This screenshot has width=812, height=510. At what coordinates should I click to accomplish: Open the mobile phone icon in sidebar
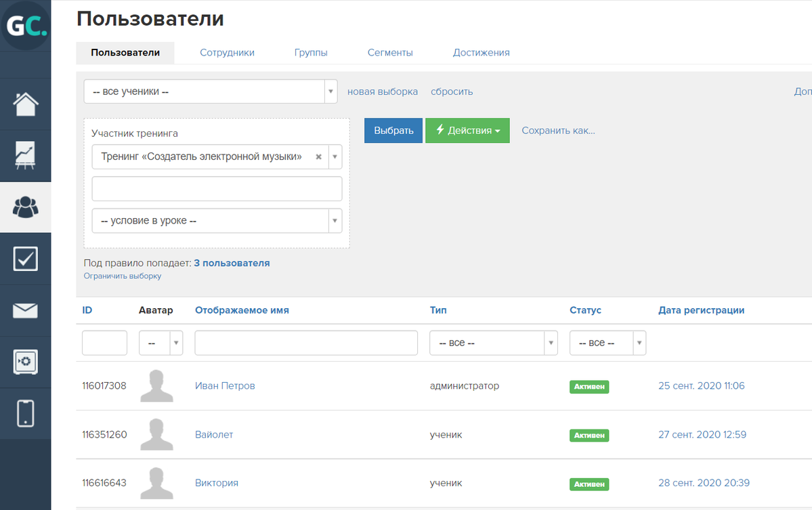[x=26, y=413]
